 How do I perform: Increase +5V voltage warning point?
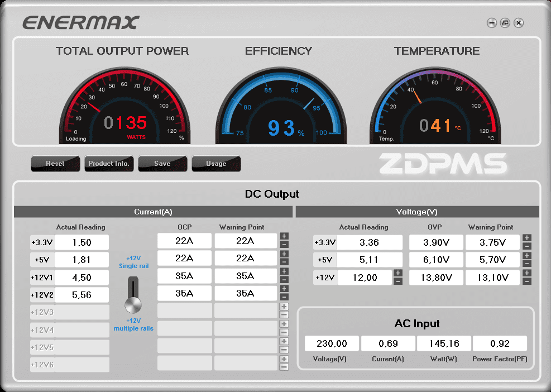pyautogui.click(x=527, y=256)
